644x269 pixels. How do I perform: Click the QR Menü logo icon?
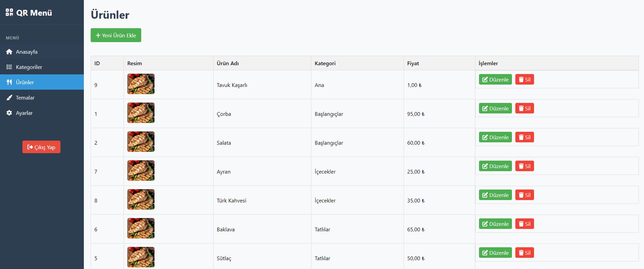(10, 13)
